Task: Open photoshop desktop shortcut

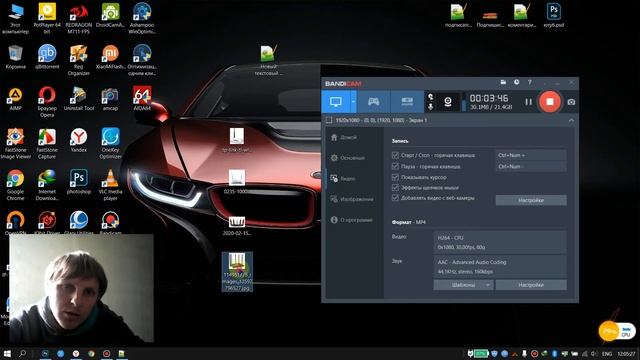Action: coord(78,182)
